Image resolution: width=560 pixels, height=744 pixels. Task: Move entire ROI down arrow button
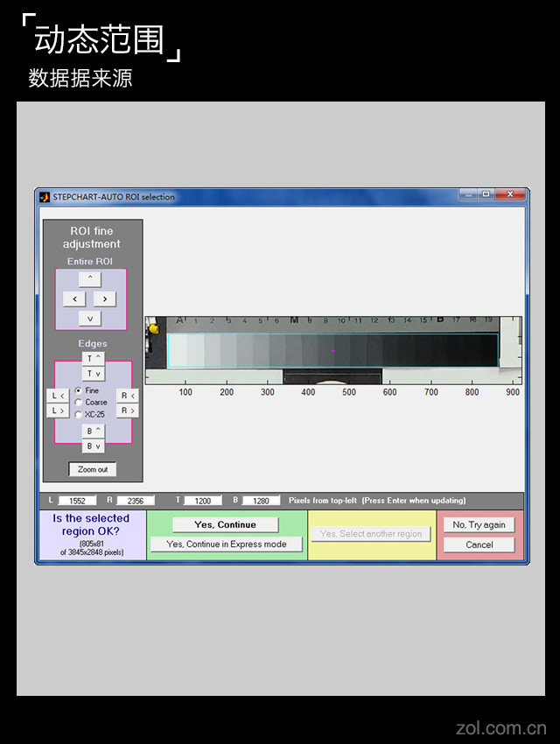[x=89, y=319]
